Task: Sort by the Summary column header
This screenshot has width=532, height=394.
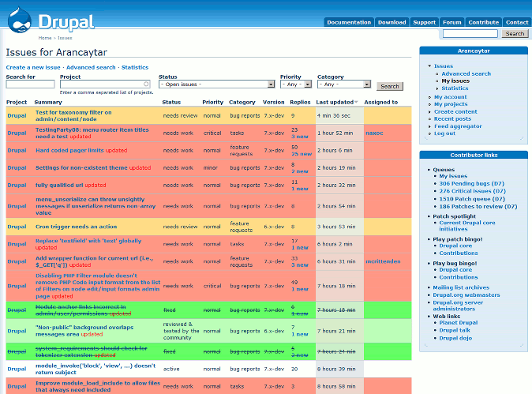Action: coord(48,102)
